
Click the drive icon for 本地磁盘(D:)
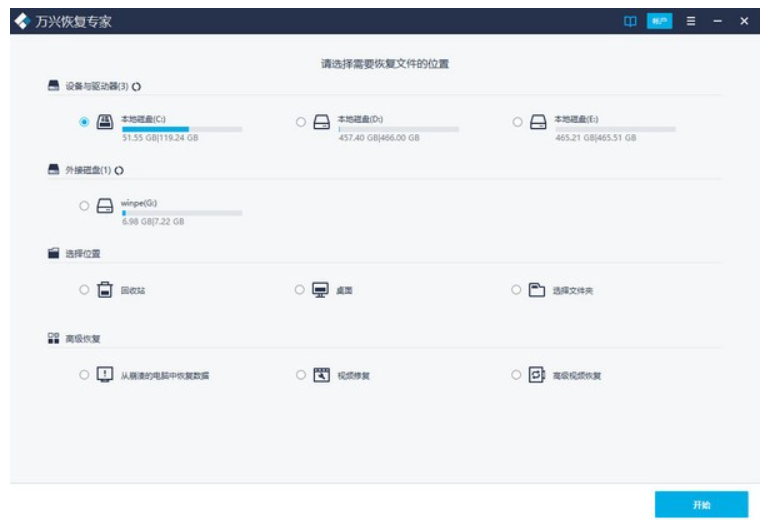tap(322, 122)
